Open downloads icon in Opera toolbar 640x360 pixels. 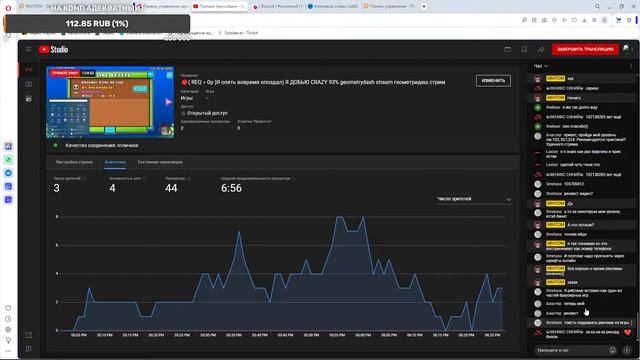click(x=584, y=20)
